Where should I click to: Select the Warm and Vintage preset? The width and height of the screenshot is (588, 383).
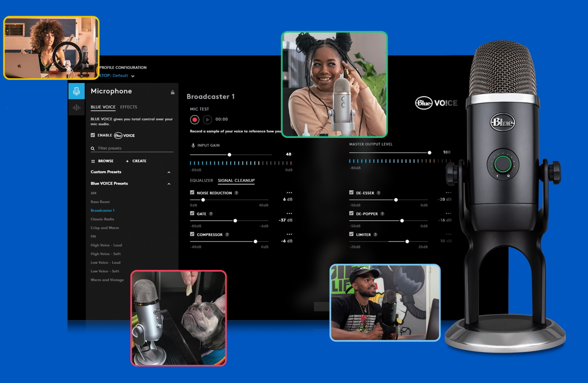click(107, 280)
